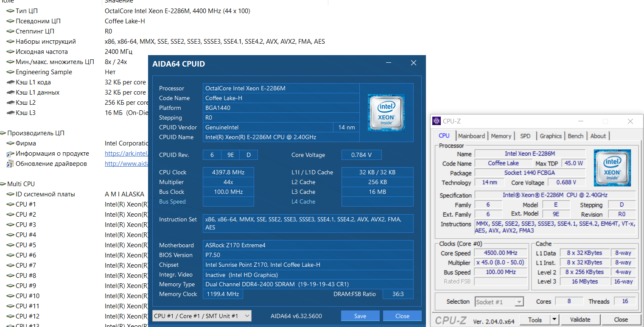Click the icon next to Кэш L2
Screen dimensions: 644x327
click(10, 103)
